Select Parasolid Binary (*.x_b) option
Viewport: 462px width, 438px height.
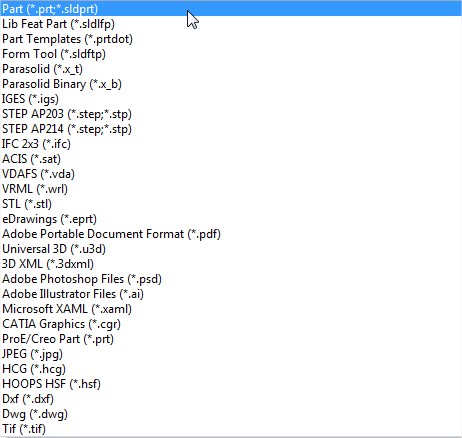(x=231, y=84)
